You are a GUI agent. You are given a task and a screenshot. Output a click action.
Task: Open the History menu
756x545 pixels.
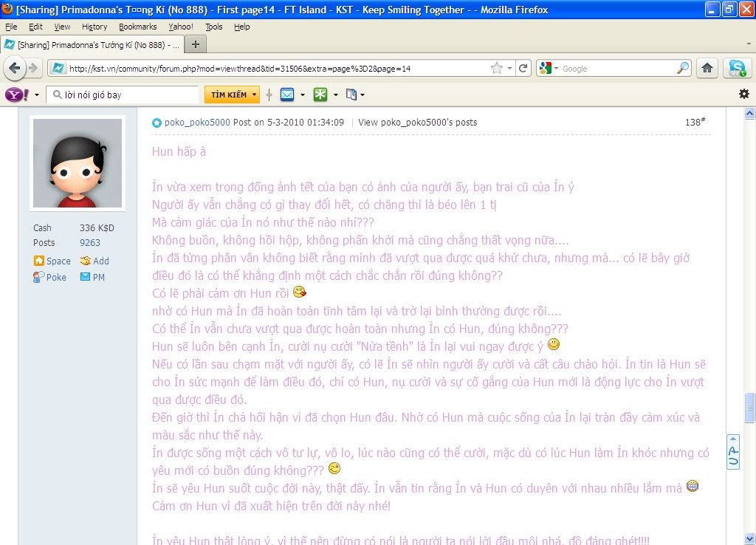click(x=94, y=27)
